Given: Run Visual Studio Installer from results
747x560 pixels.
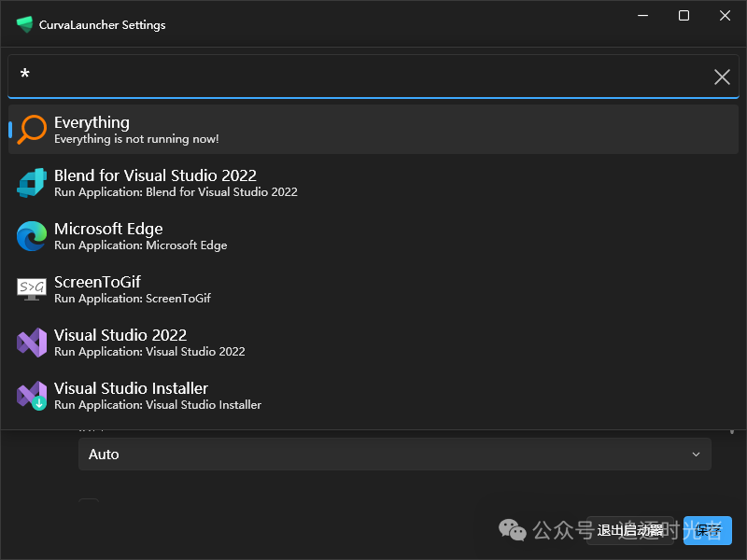Looking at the screenshot, I should coord(373,396).
